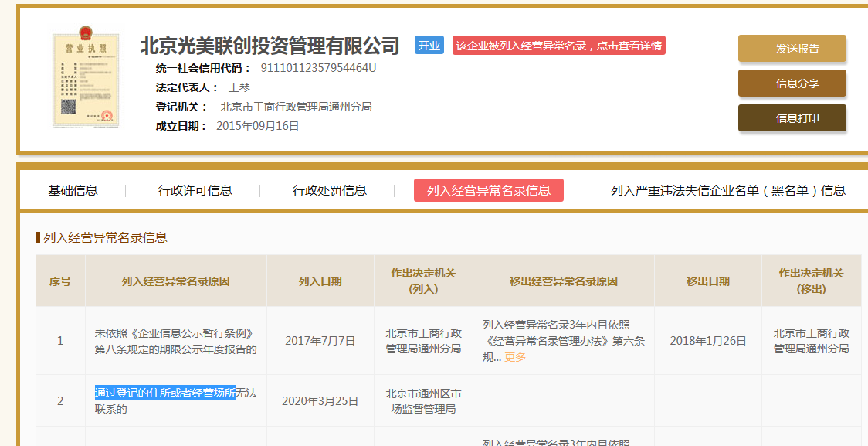
Task: Select the 列入经营异常名录信息 tab
Action: point(488,190)
